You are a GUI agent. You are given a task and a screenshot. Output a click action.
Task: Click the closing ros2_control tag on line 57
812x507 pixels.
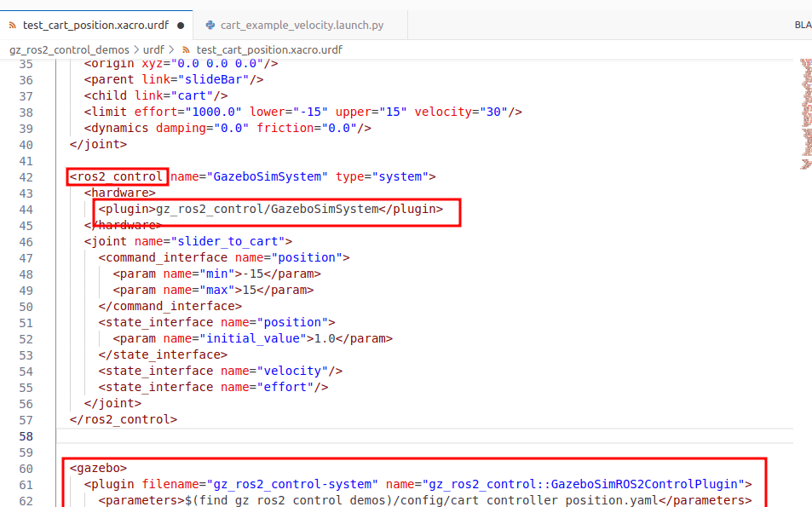[124, 420]
